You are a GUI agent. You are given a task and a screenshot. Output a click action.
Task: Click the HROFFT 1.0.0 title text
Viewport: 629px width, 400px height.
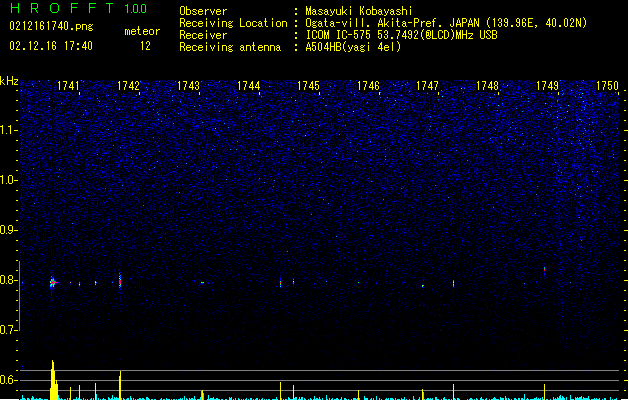78,8
